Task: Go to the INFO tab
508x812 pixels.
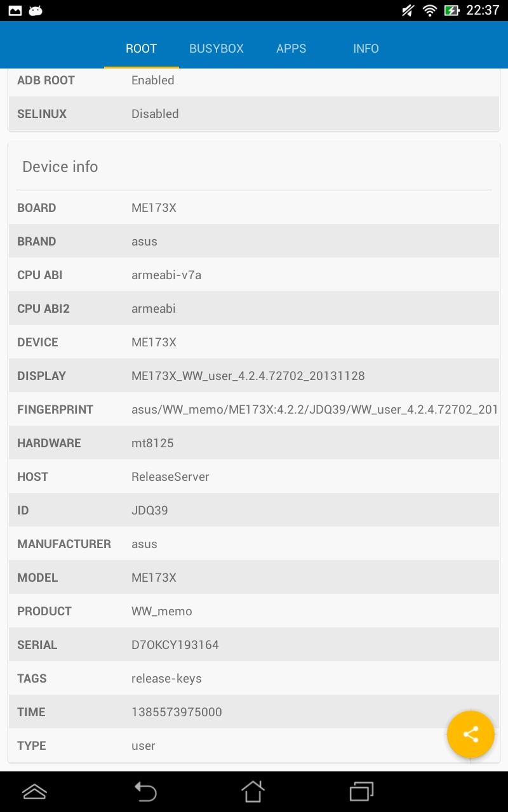Action: coord(366,49)
